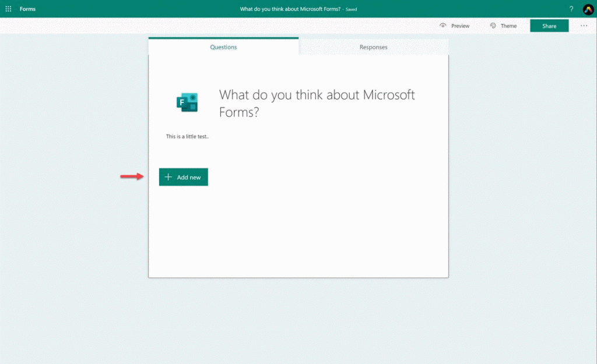Select the form title heading text

pyautogui.click(x=317, y=103)
